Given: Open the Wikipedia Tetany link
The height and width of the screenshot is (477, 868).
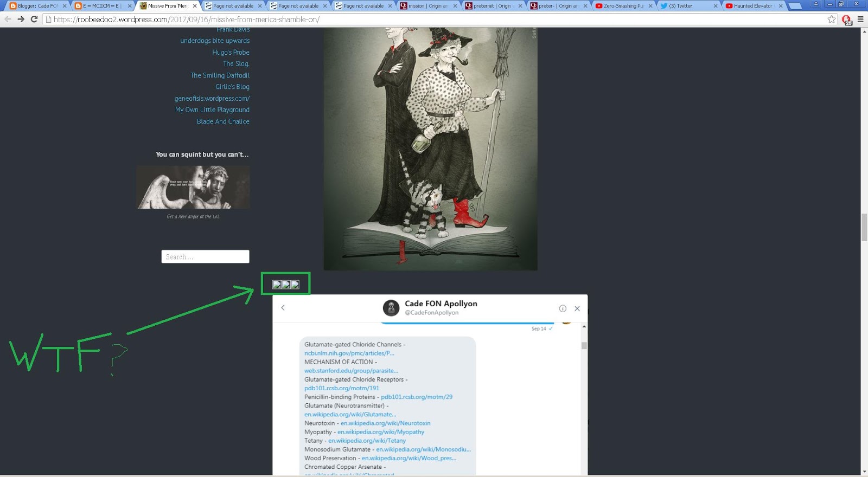Looking at the screenshot, I should 367,441.
